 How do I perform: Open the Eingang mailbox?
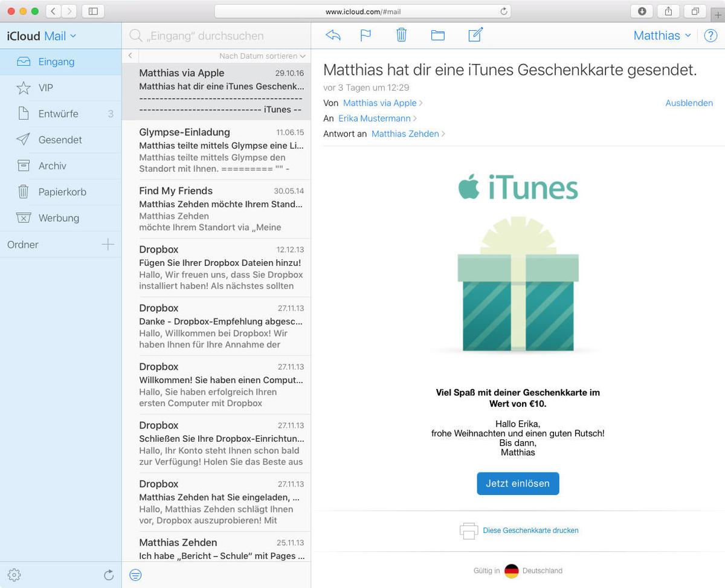point(60,62)
